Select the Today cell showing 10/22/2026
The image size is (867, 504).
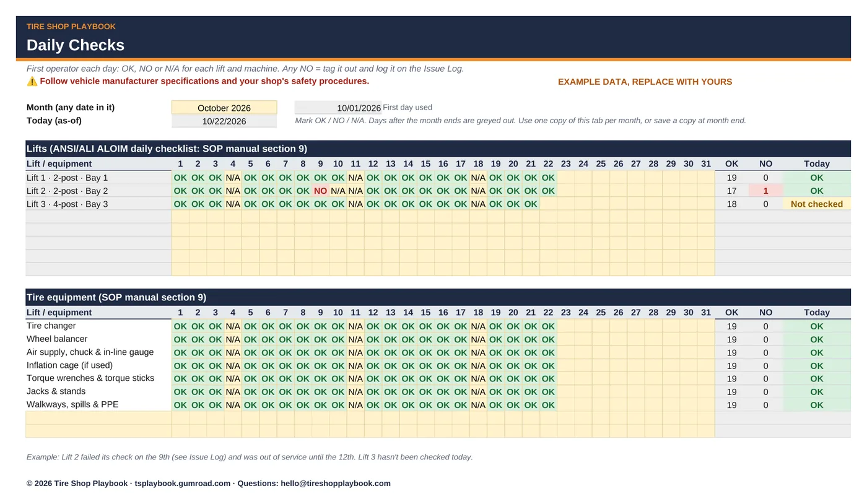tap(224, 121)
